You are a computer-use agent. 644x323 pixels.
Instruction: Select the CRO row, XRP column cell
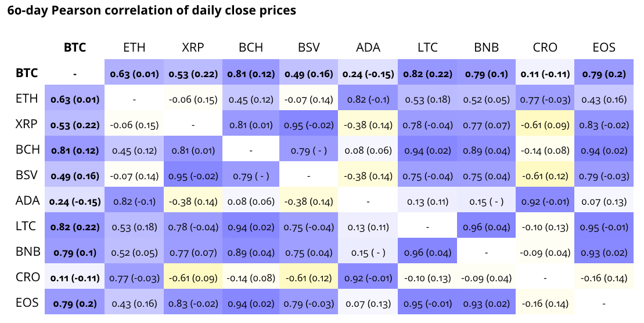(x=193, y=278)
